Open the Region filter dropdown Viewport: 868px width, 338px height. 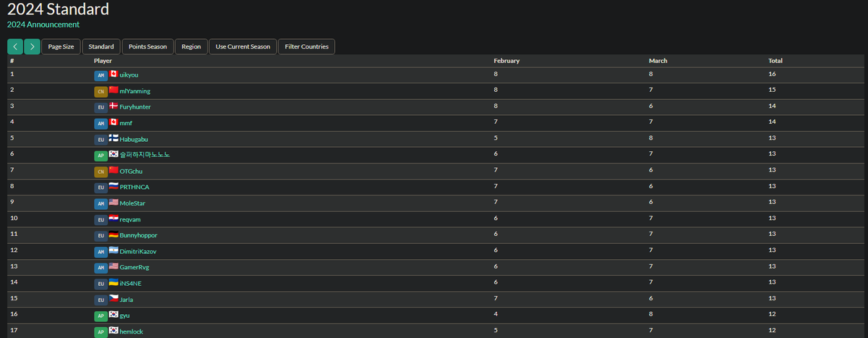(x=191, y=46)
